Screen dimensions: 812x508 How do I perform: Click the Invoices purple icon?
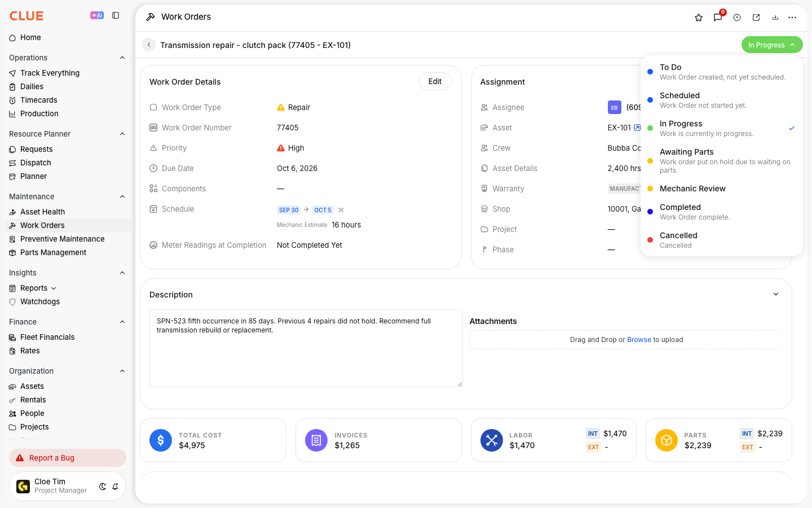(x=316, y=440)
